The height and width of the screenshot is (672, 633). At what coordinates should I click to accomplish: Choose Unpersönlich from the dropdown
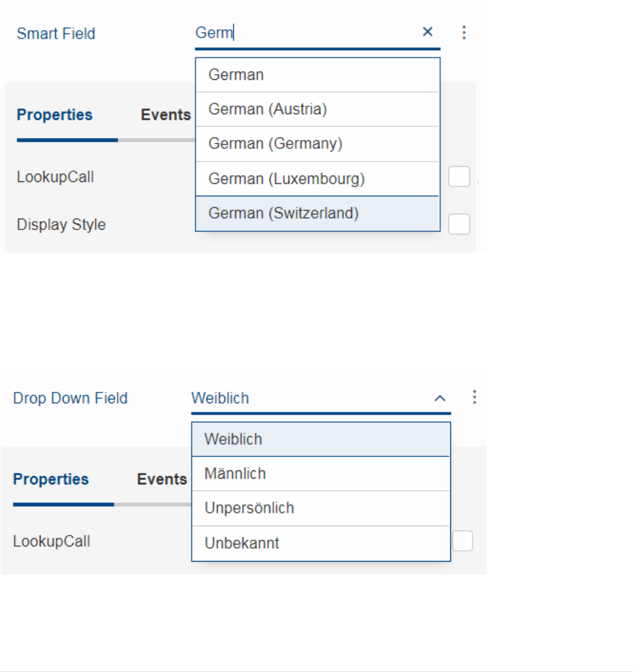(321, 508)
